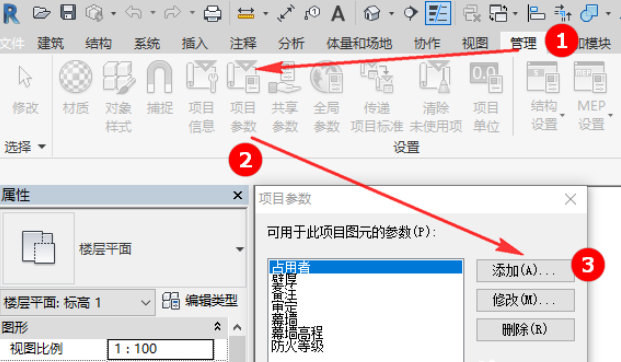
Task: Click the Properties panel scroll up arrow
Action: [x=237, y=327]
